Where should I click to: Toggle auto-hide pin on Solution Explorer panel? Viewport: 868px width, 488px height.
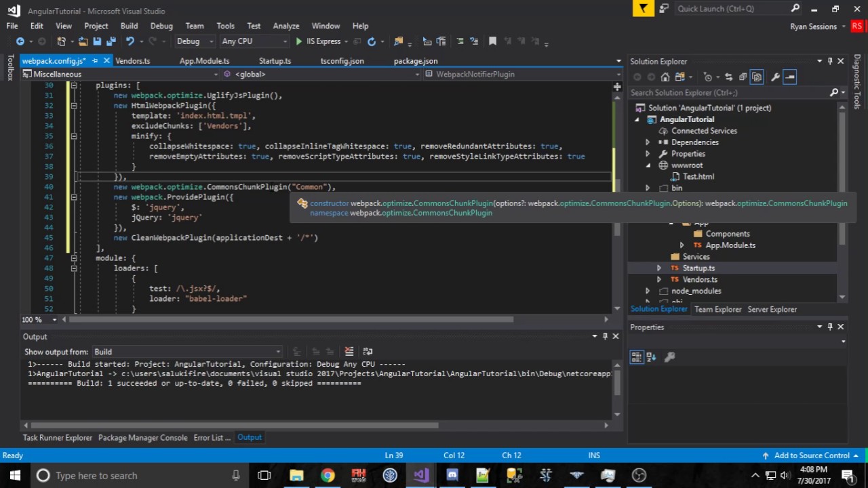tap(830, 61)
